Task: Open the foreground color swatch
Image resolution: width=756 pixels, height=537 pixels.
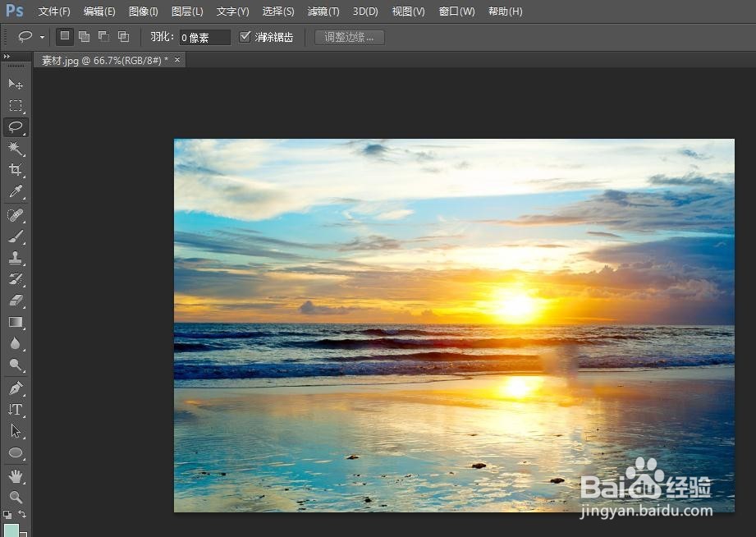Action: pyautogui.click(x=11, y=530)
